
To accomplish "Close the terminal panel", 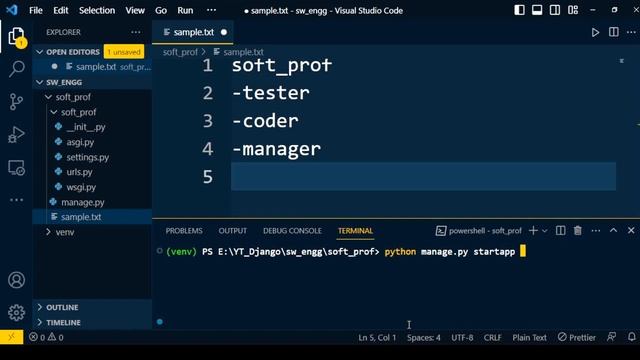I will click(x=631, y=231).
